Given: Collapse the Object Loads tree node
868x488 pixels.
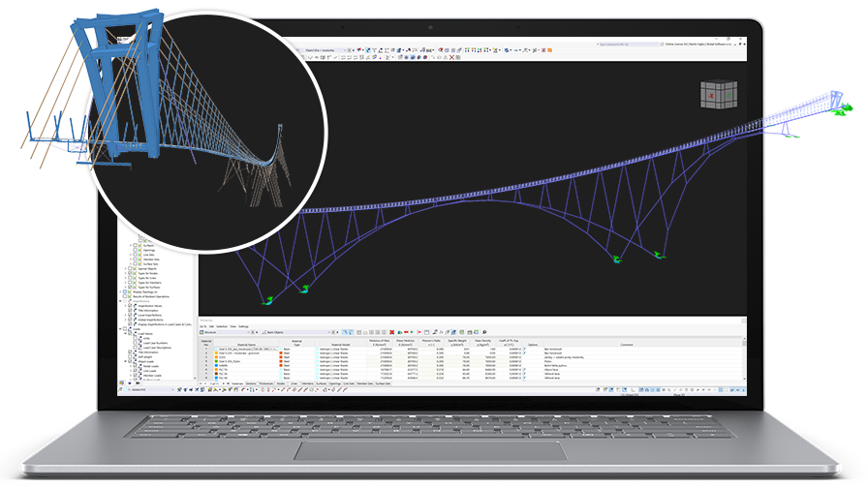Looking at the screenshot, I should [126, 361].
